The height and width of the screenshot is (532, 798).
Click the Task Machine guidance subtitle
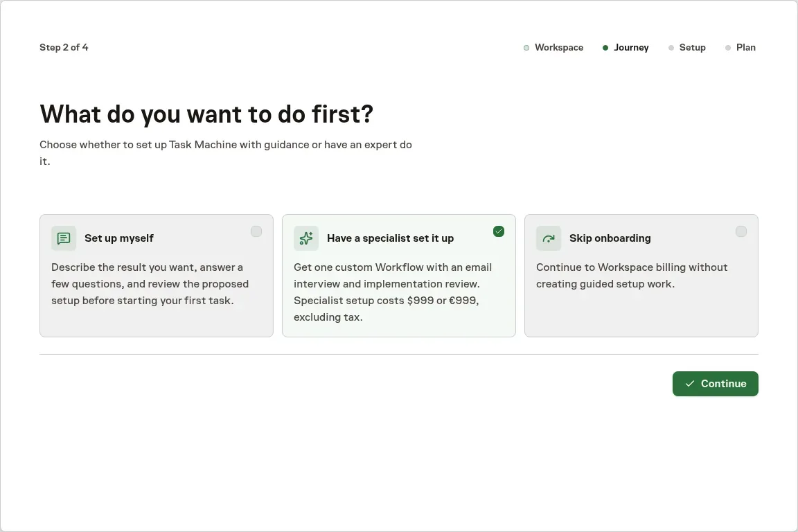(x=226, y=152)
